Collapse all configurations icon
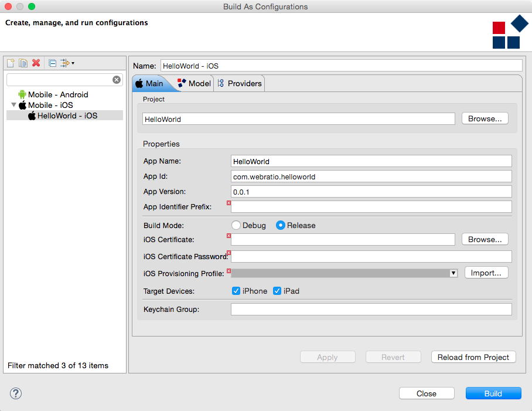532x411 pixels. 52,63
